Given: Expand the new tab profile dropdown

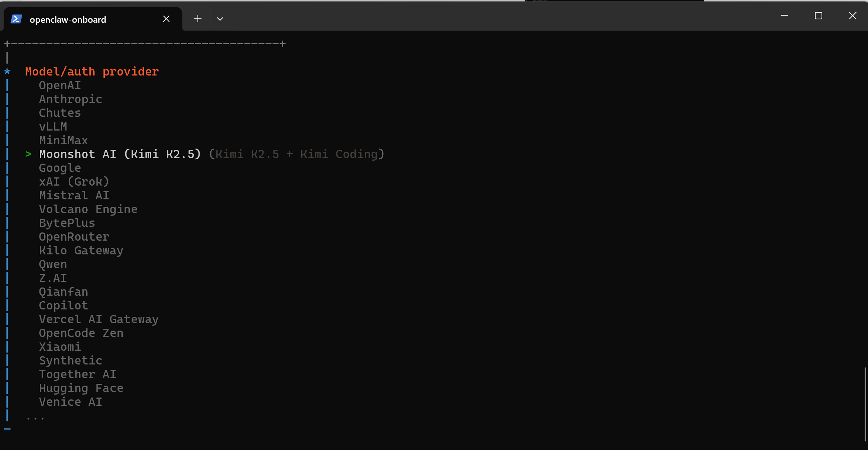Looking at the screenshot, I should click(220, 19).
